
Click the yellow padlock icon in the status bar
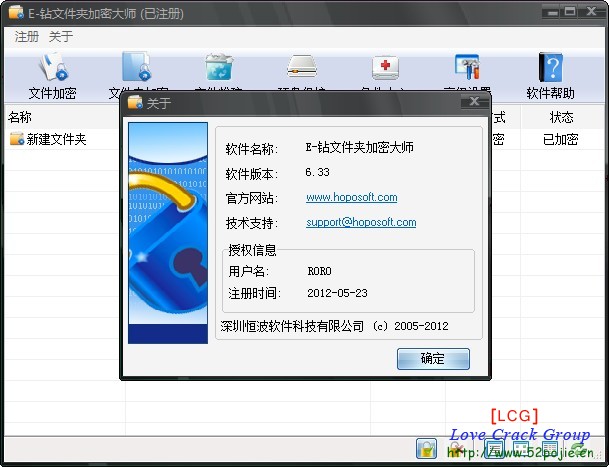[x=426, y=449]
